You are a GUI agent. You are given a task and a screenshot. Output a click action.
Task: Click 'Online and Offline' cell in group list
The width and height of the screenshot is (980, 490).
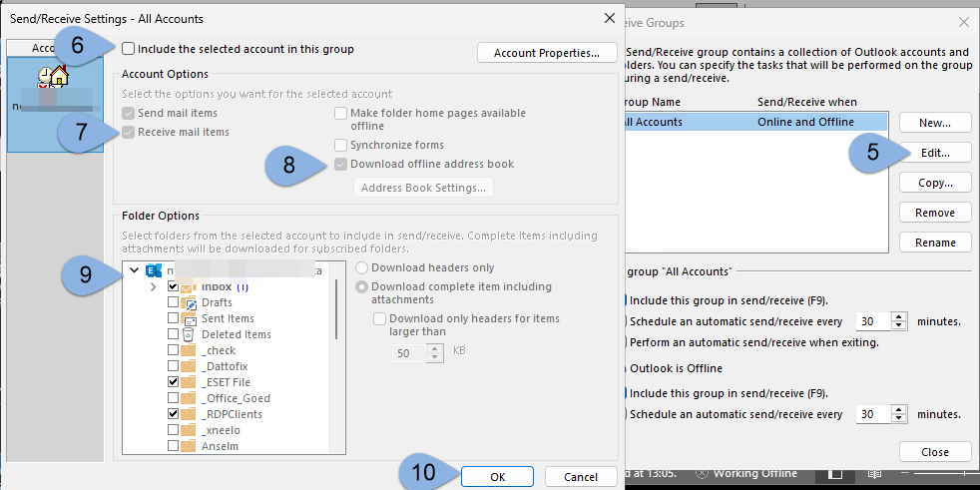click(x=805, y=122)
